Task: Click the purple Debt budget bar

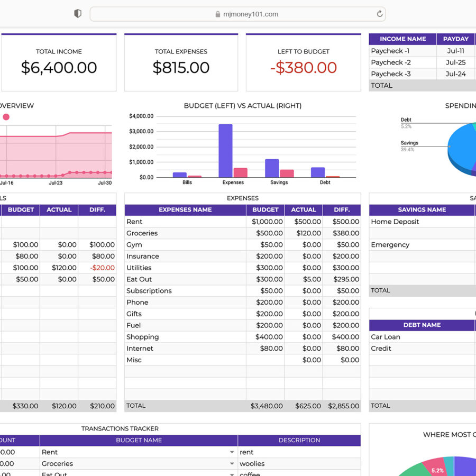Action: pyautogui.click(x=318, y=172)
